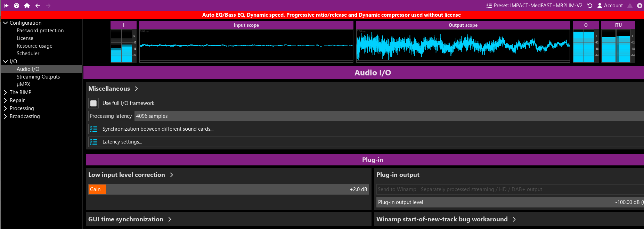
Task: Enable Use full I/O framework checkbox
Action: (x=93, y=103)
